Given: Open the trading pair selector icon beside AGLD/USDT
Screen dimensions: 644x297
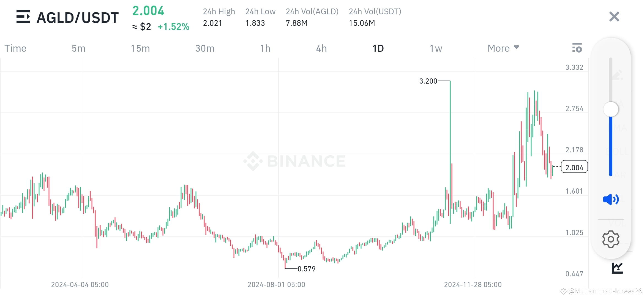Looking at the screenshot, I should pyautogui.click(x=24, y=17).
